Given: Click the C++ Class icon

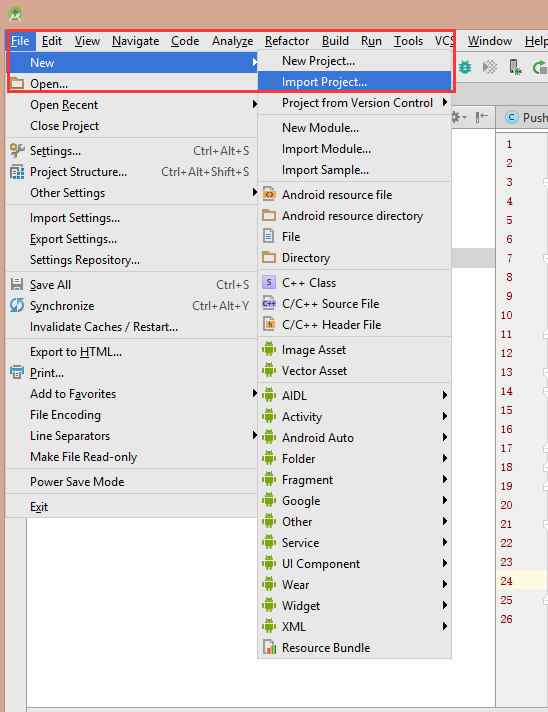Looking at the screenshot, I should pos(269,282).
